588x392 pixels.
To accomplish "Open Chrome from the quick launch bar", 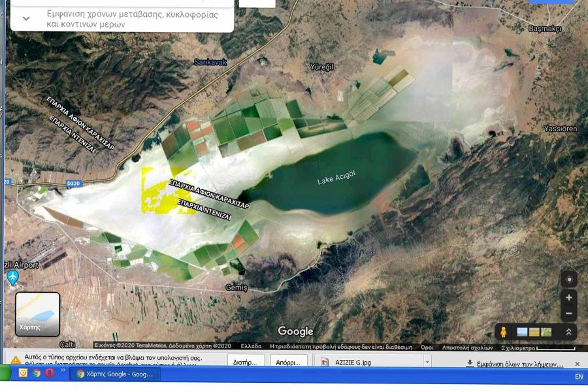I will pos(37,374).
